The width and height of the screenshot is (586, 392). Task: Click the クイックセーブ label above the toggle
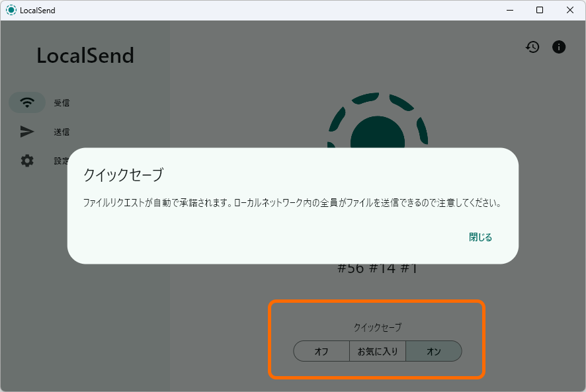pyautogui.click(x=378, y=327)
